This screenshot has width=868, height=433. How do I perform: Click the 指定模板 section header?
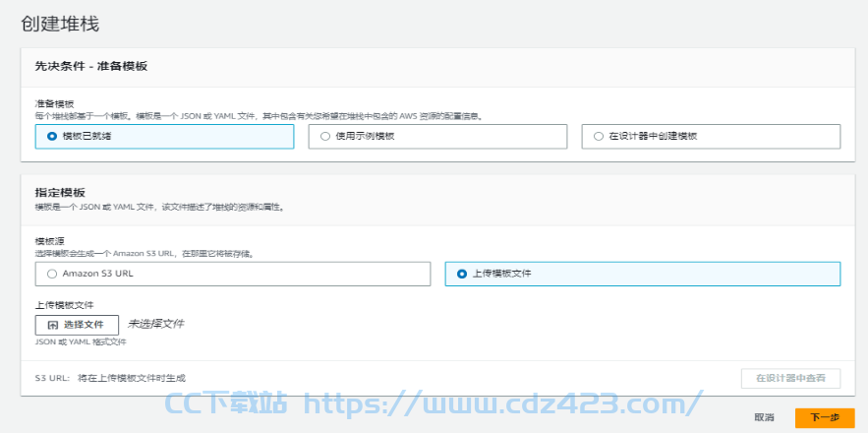(x=60, y=193)
